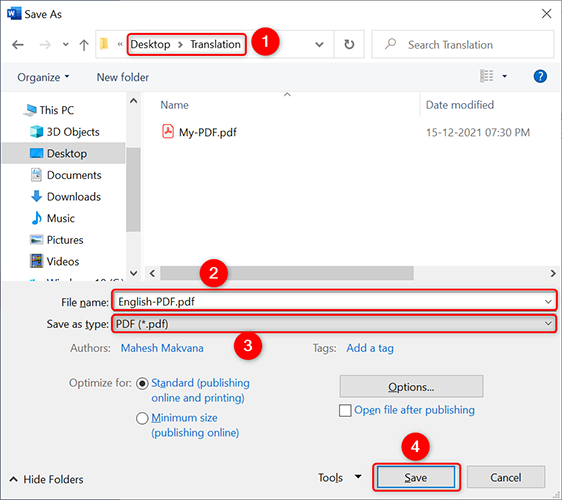This screenshot has width=562, height=500.
Task: Click the Documents icon
Action: pos(36,175)
